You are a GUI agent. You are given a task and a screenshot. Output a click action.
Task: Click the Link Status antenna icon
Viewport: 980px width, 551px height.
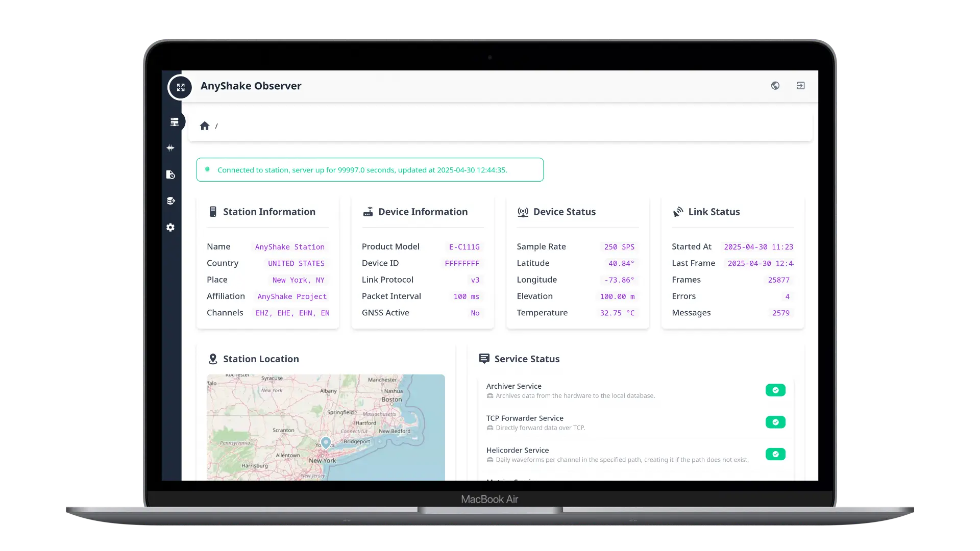coord(678,212)
